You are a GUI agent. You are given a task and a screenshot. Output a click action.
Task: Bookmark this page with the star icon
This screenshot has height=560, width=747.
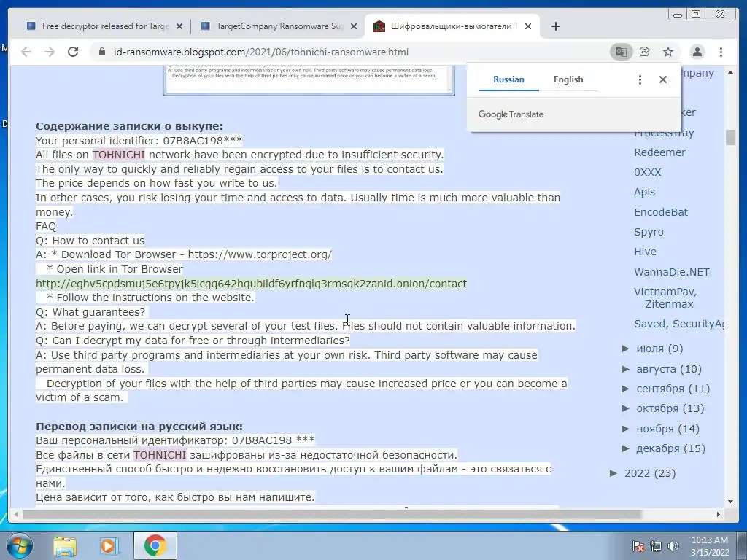click(x=668, y=52)
